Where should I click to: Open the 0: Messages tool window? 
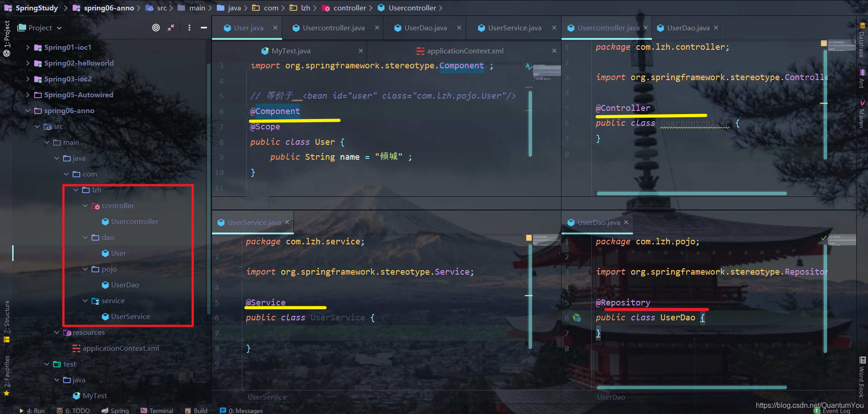pyautogui.click(x=241, y=410)
